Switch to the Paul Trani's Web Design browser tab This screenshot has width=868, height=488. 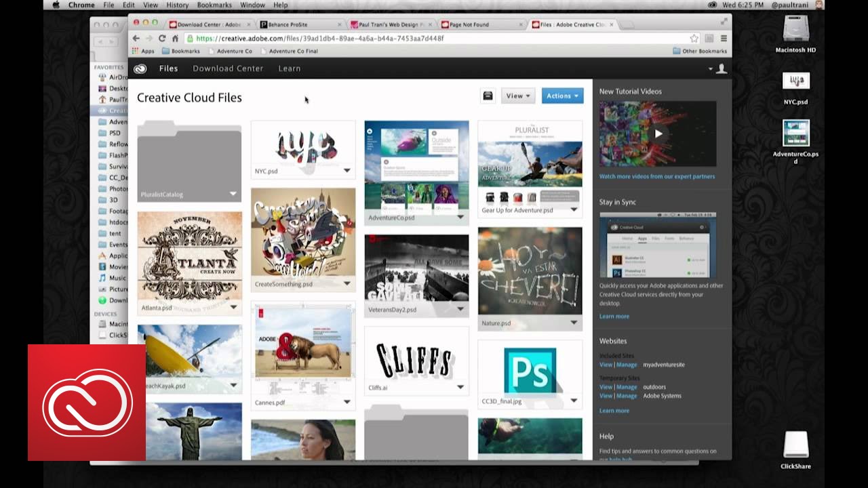(x=391, y=24)
